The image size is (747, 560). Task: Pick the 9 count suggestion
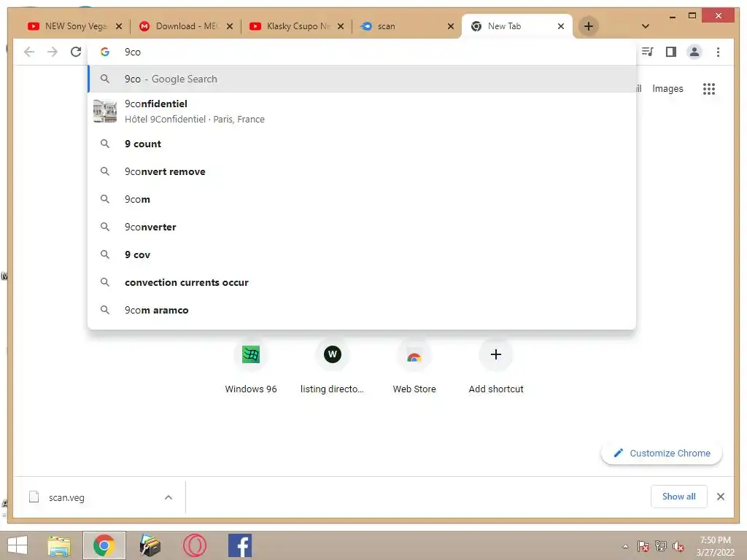click(x=362, y=144)
